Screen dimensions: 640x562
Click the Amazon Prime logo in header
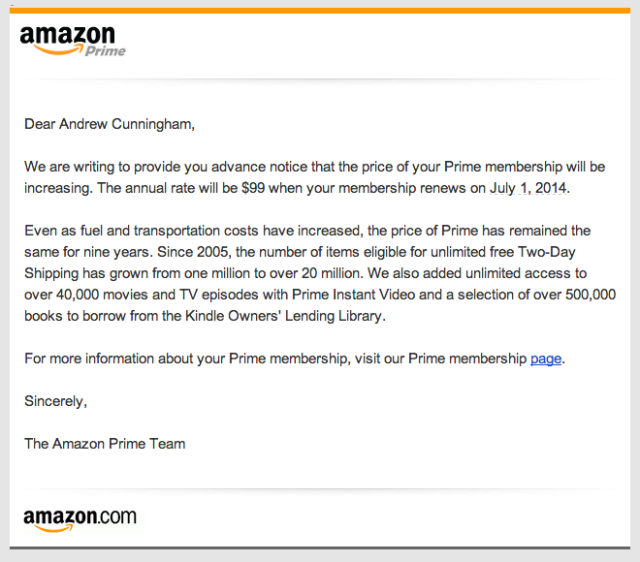[x=73, y=41]
